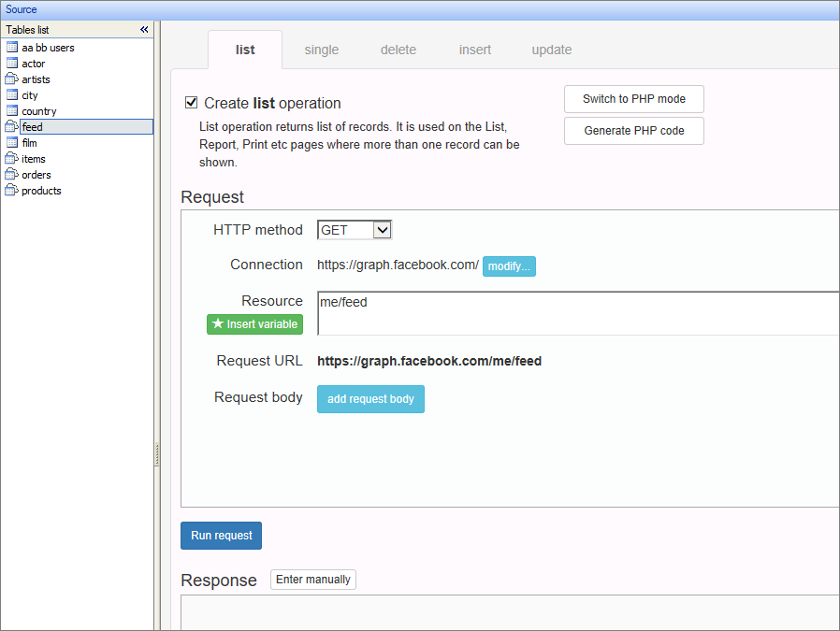Select aa bb users in tables list
The width and height of the screenshot is (840, 631).
pyautogui.click(x=48, y=48)
